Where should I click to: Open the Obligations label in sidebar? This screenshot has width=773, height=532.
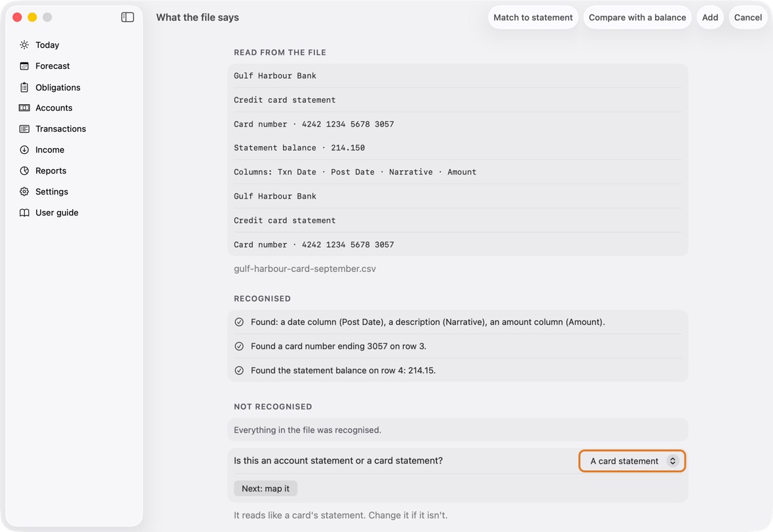pyautogui.click(x=58, y=87)
